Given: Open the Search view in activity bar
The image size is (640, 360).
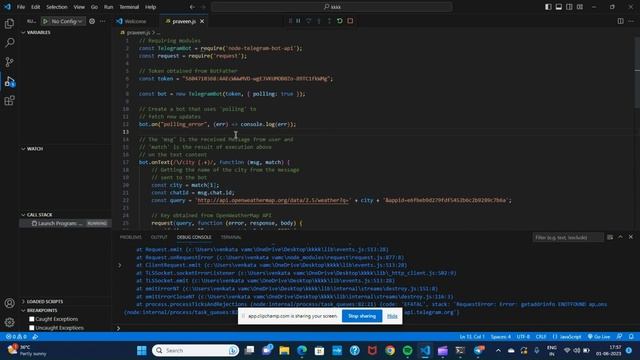Looking at the screenshot, I should (x=9, y=42).
